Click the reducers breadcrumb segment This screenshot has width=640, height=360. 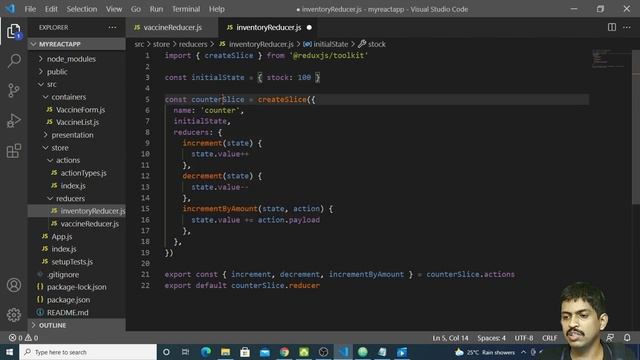point(193,44)
